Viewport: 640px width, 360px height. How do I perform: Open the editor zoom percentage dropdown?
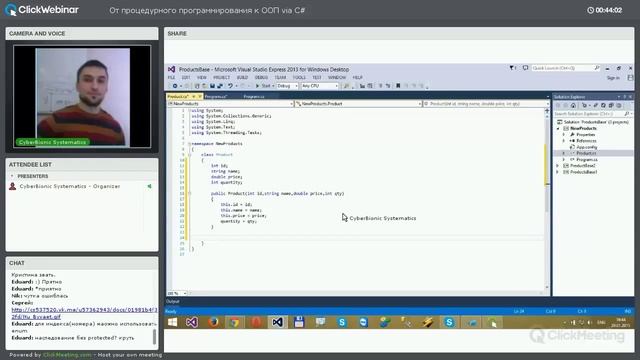click(x=177, y=293)
